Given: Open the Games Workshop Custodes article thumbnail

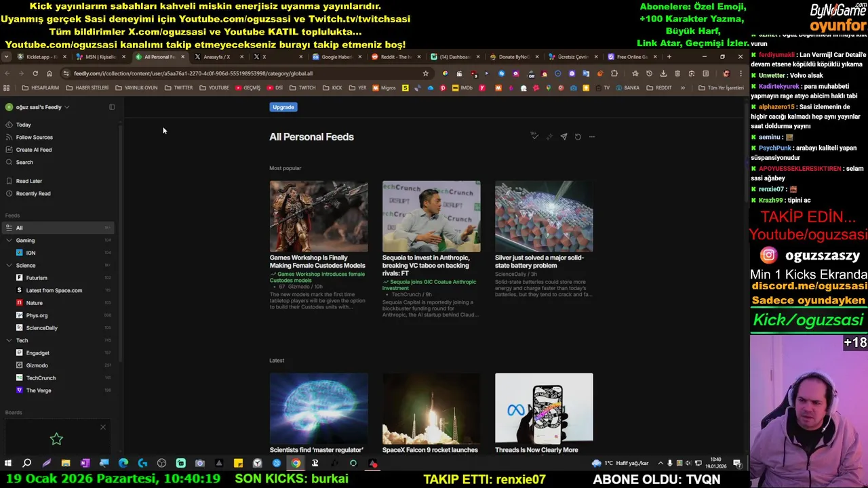Looking at the screenshot, I should click(319, 216).
